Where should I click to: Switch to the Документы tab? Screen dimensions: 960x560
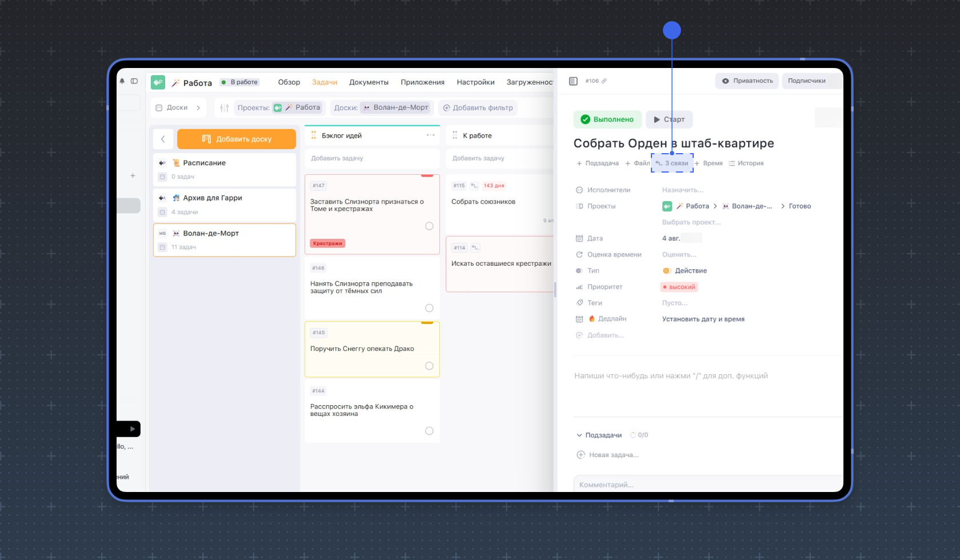tap(369, 82)
